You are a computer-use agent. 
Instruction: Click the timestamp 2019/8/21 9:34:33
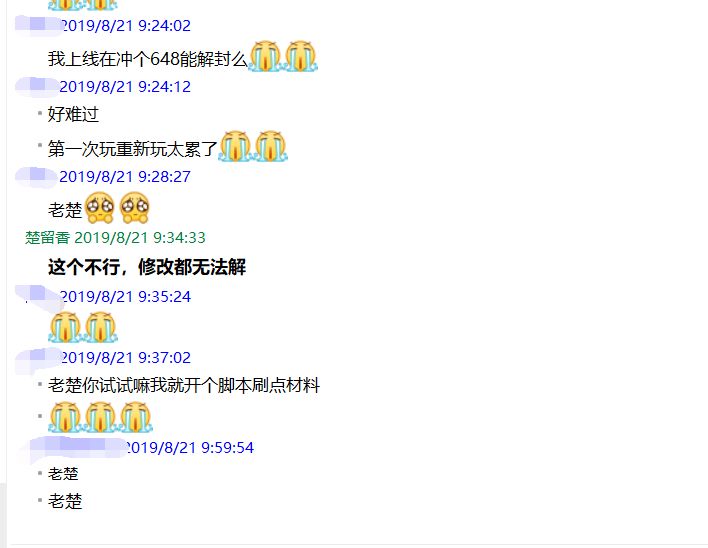tap(140, 237)
